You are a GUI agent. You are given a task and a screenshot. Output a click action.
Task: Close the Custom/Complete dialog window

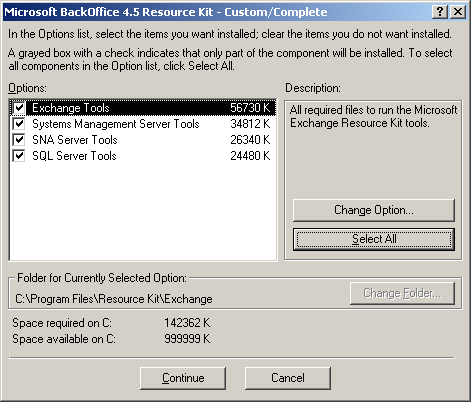[x=458, y=12]
